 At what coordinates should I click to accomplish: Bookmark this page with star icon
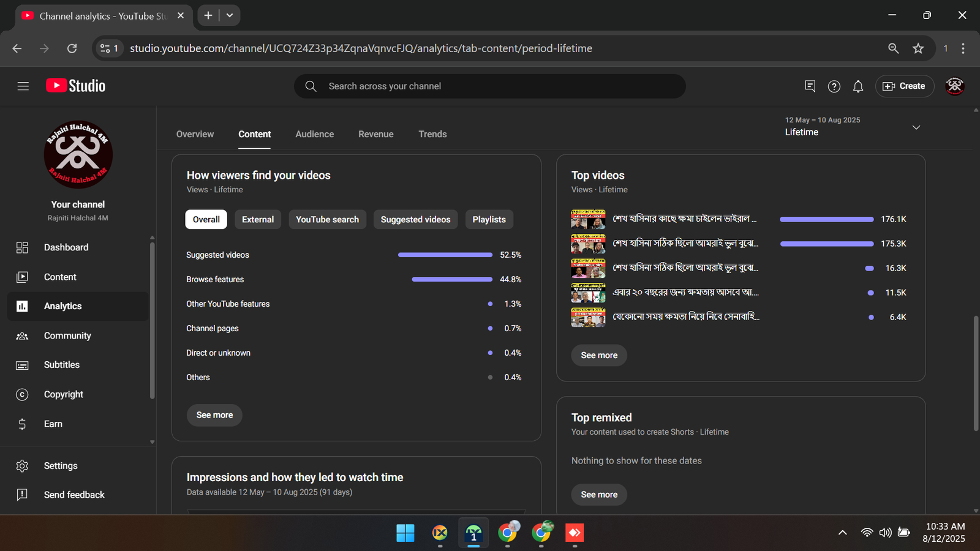(918, 48)
